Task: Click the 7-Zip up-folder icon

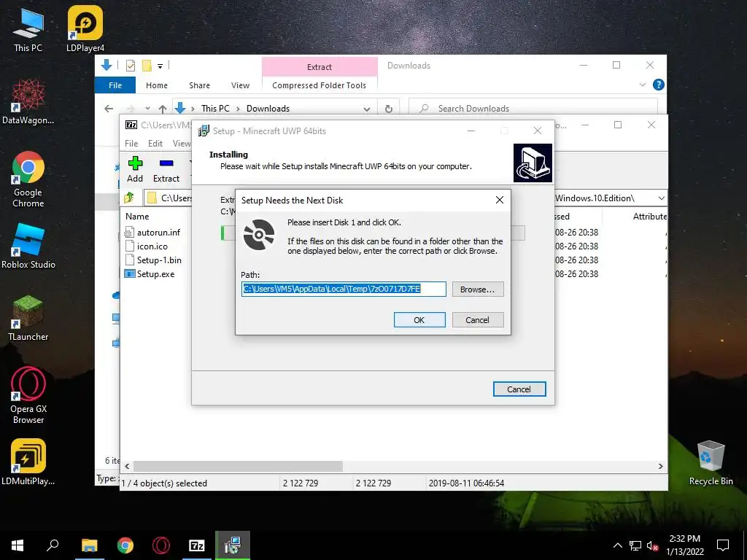Action: point(129,198)
